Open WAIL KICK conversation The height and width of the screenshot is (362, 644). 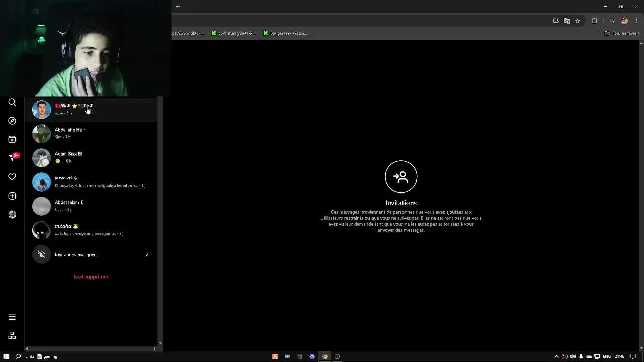(91, 109)
